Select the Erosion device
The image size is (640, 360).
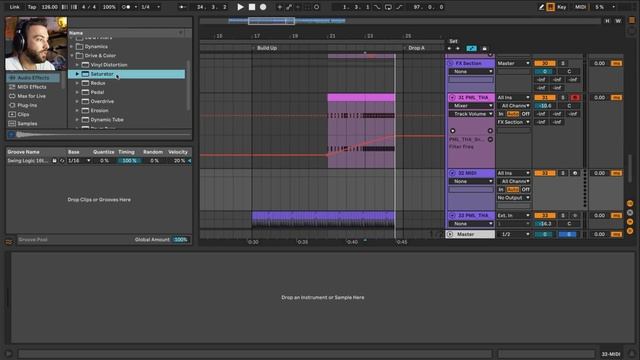[x=100, y=110]
